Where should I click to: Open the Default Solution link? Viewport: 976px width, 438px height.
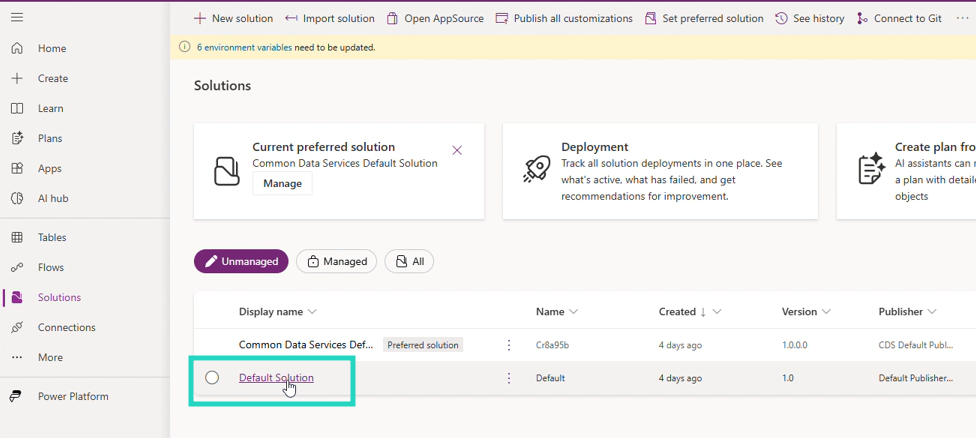pyautogui.click(x=276, y=378)
